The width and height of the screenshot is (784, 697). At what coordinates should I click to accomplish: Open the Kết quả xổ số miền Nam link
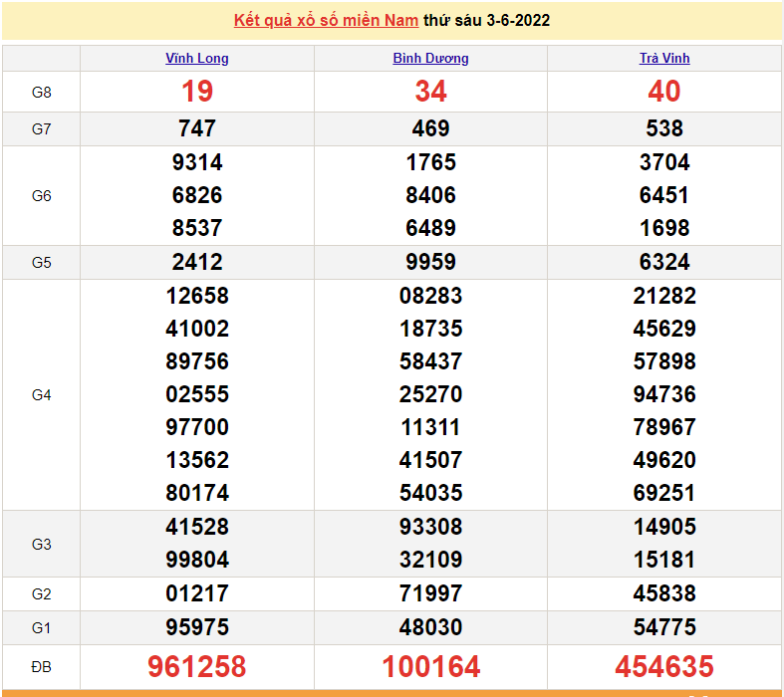click(x=326, y=21)
